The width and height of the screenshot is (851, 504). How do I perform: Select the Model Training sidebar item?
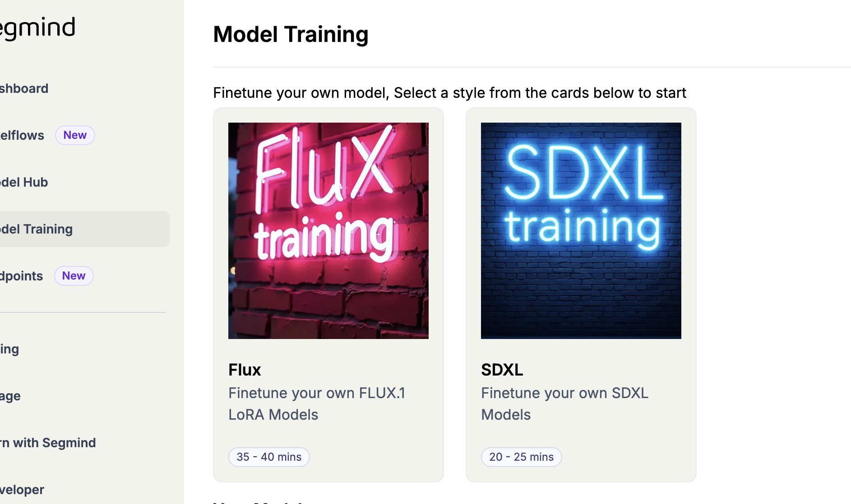85,229
